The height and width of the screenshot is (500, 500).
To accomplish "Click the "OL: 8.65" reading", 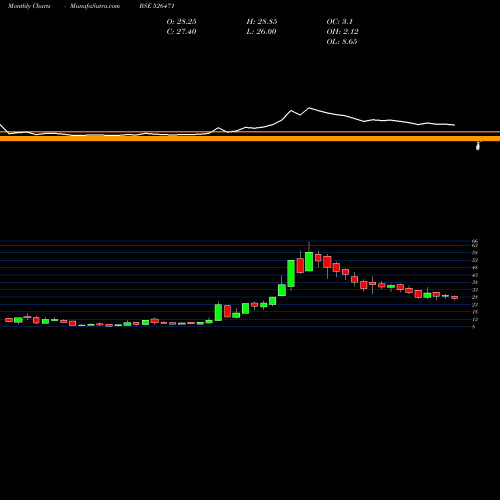I will point(342,42).
